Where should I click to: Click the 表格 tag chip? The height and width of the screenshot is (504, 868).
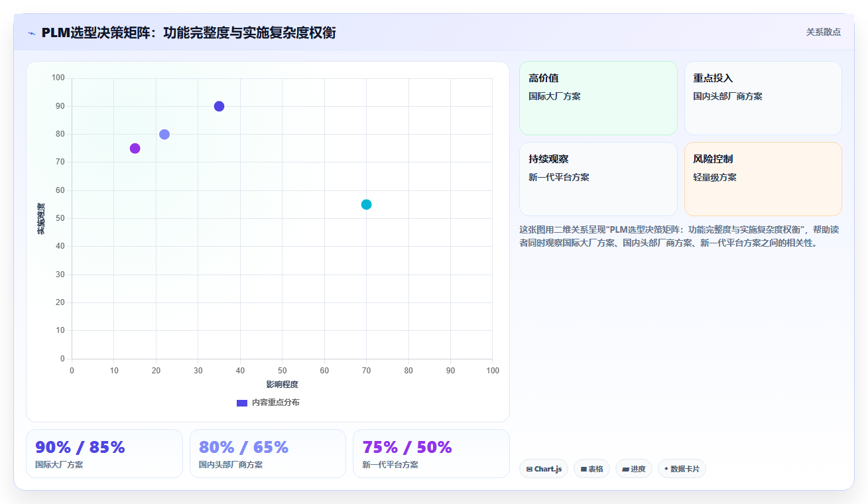pos(591,469)
